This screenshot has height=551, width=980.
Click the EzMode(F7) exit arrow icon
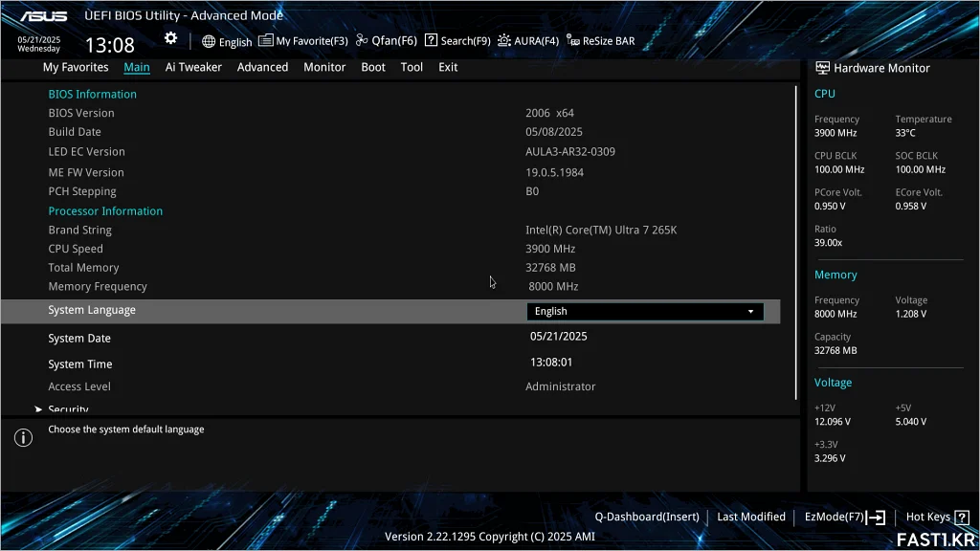[x=877, y=518]
